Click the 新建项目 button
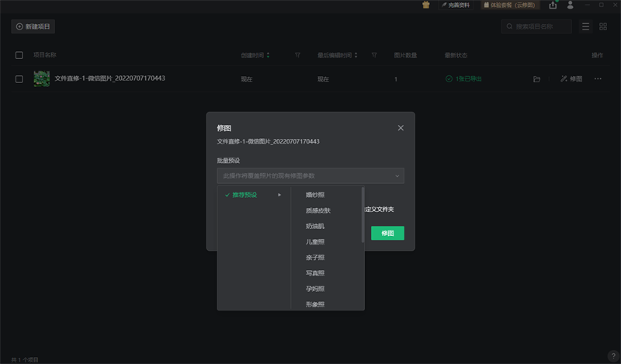The height and width of the screenshot is (364, 621). pyautogui.click(x=33, y=26)
